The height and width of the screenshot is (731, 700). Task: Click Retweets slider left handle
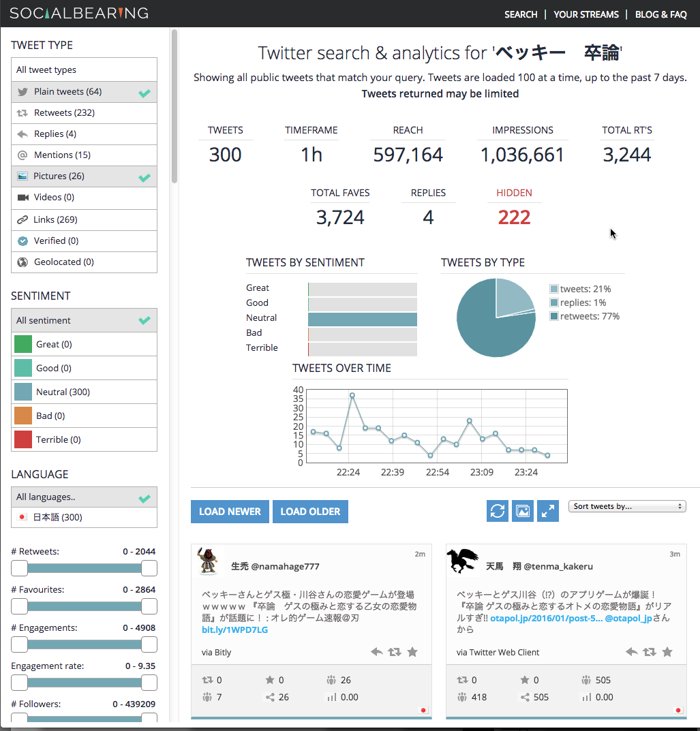19,567
